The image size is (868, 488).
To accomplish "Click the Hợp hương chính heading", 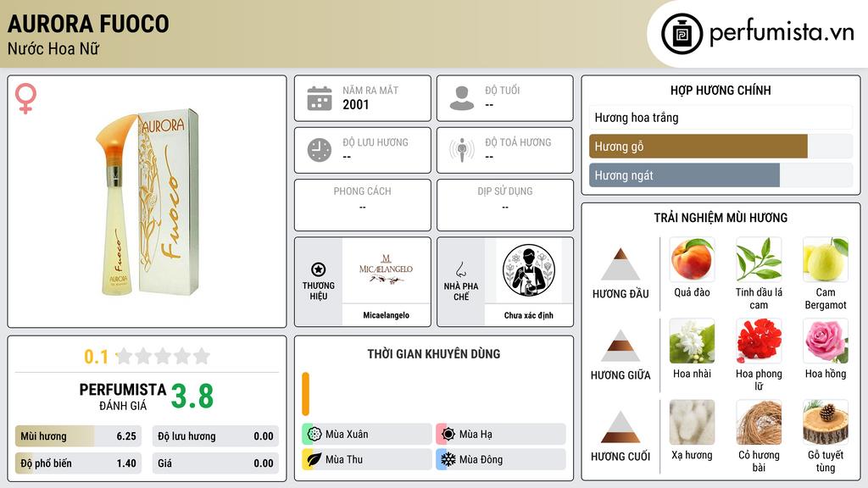I will pyautogui.click(x=721, y=90).
